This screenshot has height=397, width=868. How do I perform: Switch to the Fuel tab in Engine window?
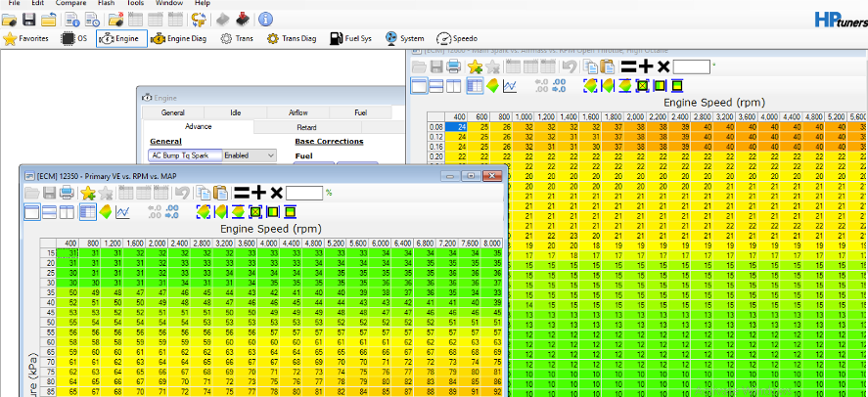(360, 112)
